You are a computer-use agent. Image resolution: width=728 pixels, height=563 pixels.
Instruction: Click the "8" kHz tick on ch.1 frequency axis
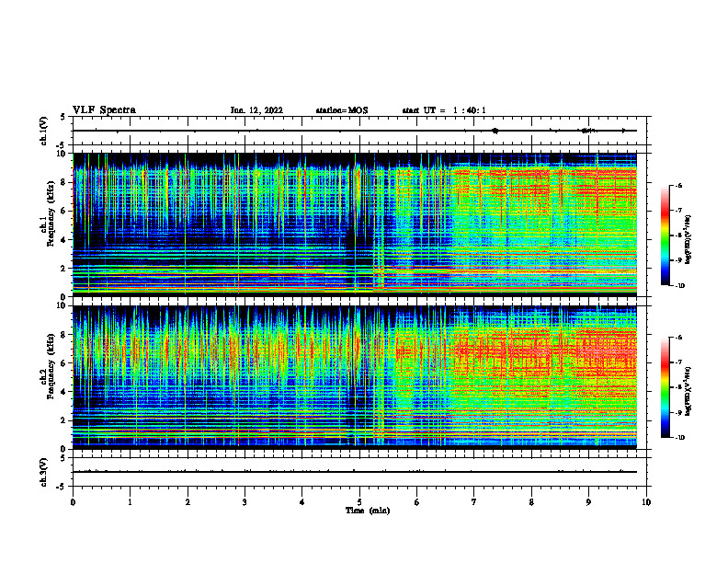(64, 182)
